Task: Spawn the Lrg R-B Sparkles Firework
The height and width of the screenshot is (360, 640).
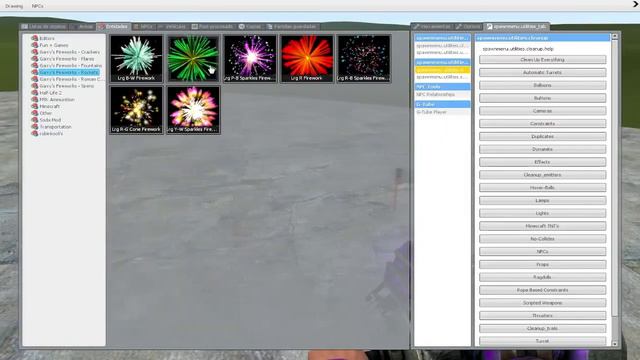Action: (x=364, y=58)
